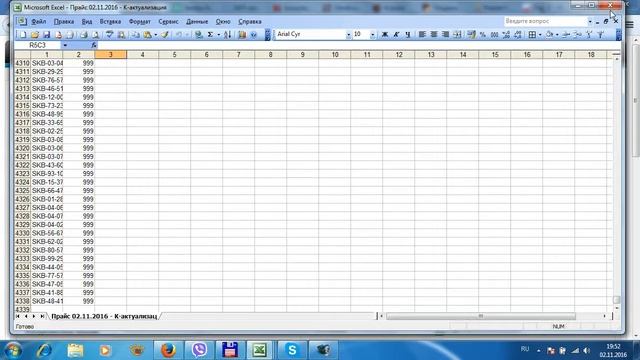Open the Paste options dropdown arrow
Image resolution: width=640 pixels, height=360 pixels.
click(156, 35)
